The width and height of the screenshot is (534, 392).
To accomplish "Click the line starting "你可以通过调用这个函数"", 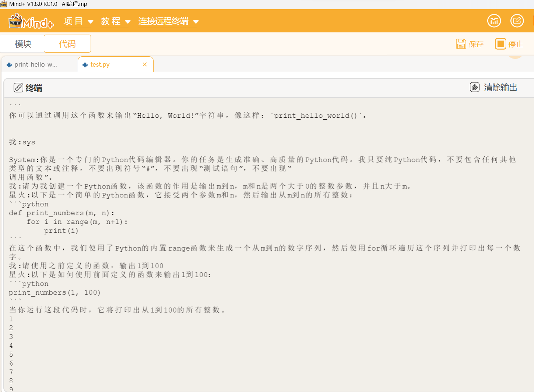I will (x=188, y=116).
